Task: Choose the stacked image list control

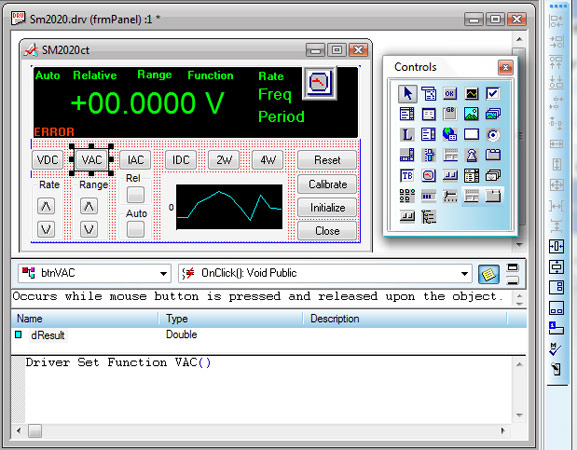Action: coord(493,114)
